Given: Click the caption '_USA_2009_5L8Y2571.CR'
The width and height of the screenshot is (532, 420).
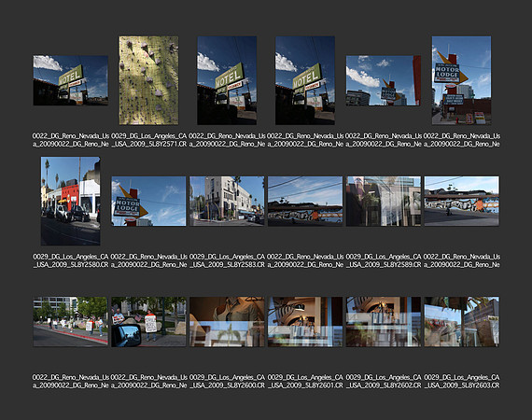Looking at the screenshot, I should tap(149, 144).
